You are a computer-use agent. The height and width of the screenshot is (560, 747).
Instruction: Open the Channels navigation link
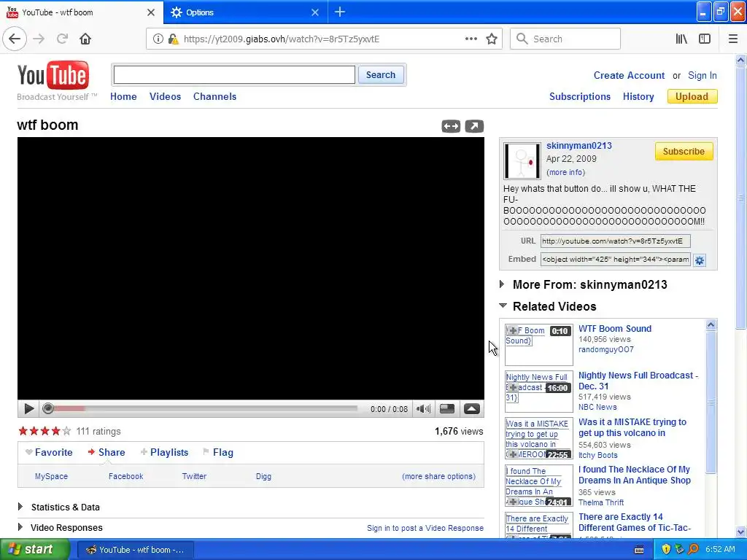(x=215, y=97)
